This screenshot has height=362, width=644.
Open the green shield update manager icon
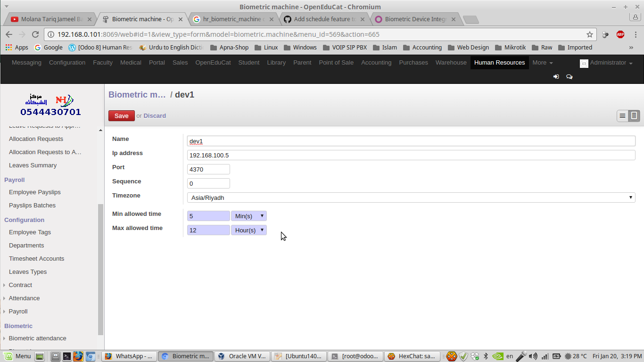[463, 356]
